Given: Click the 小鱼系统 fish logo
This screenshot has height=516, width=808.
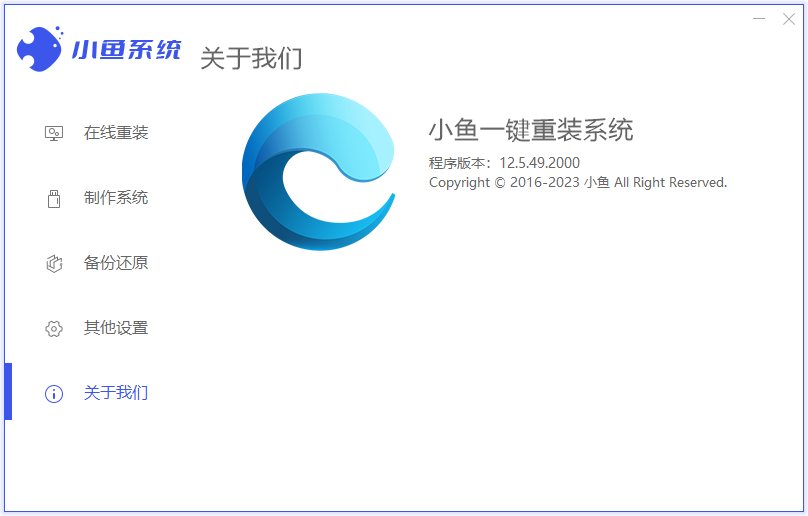Looking at the screenshot, I should 40,49.
